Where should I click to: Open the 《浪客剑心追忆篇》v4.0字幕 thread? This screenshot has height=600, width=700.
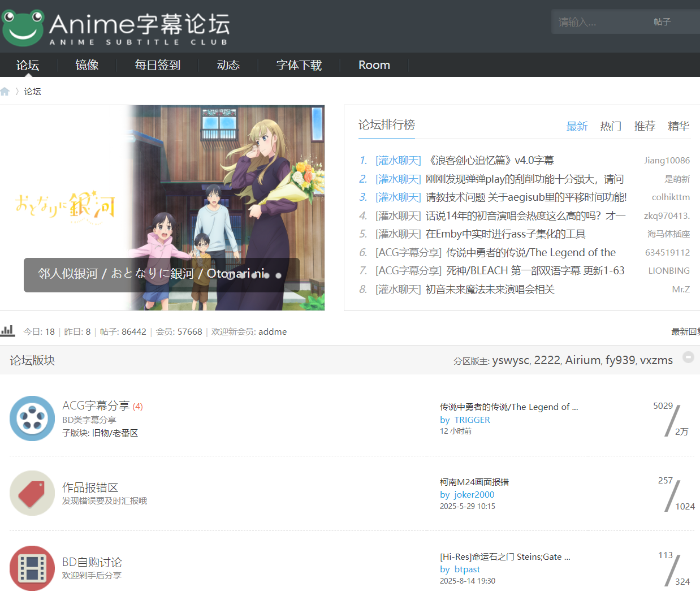490,161
